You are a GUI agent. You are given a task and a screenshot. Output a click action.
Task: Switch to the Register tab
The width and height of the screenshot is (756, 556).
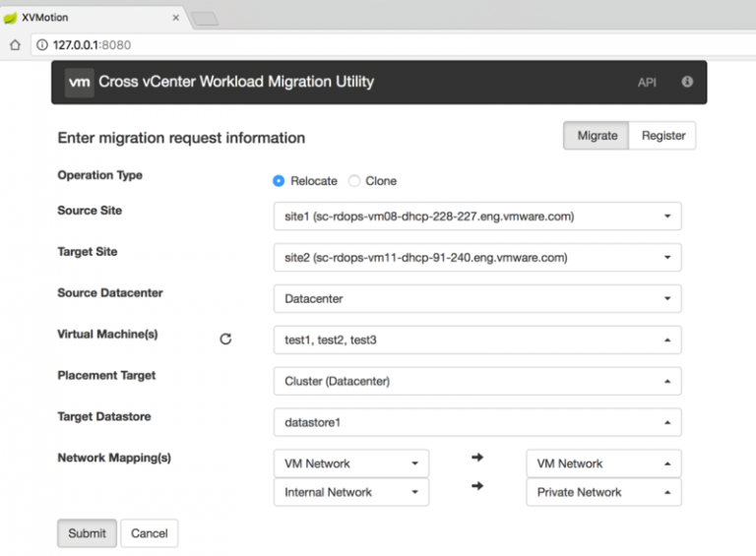[662, 136]
